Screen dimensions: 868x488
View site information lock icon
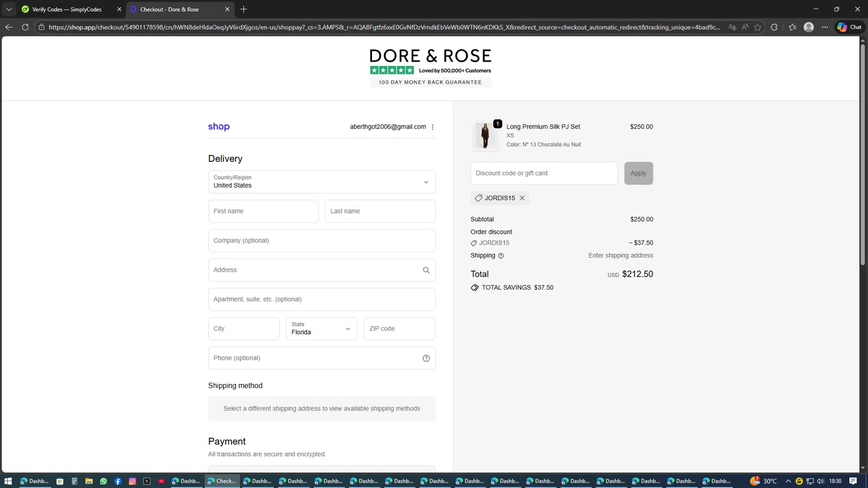click(42, 27)
